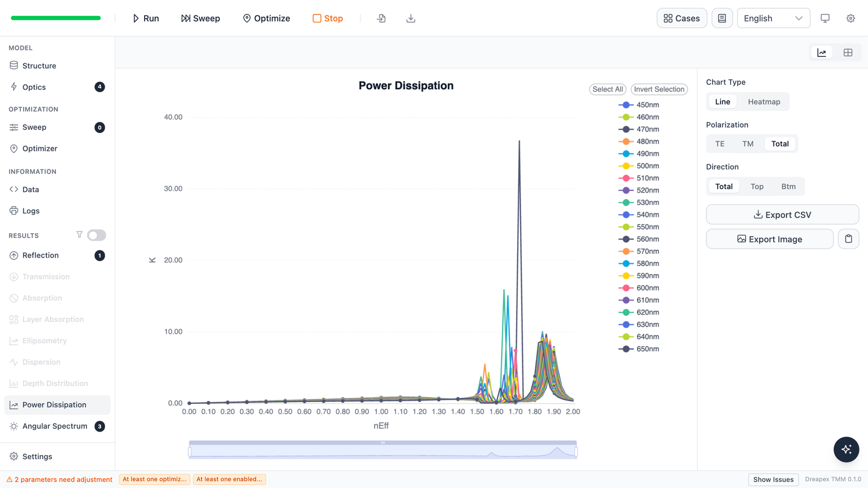
Task: Click the import file icon in toolbar
Action: pos(381,18)
